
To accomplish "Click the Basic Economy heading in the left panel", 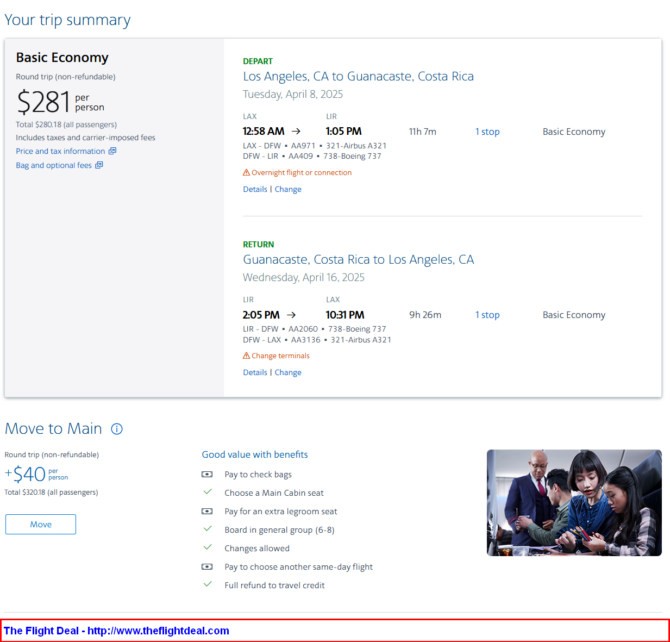I will [62, 58].
